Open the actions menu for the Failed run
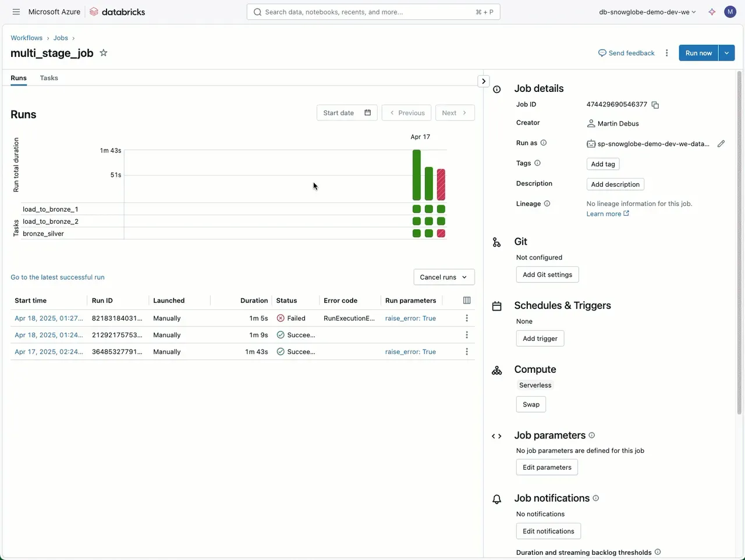Screen dimensions: 745x560 467,318
